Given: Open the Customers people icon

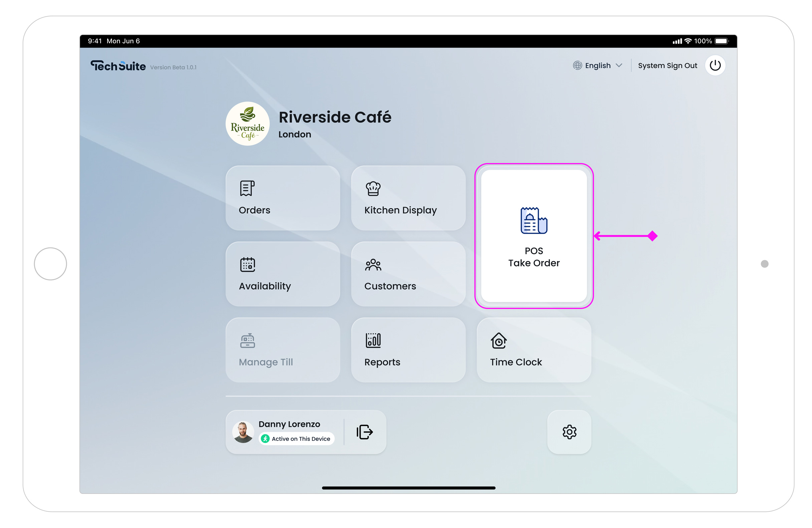Looking at the screenshot, I should pos(373,264).
